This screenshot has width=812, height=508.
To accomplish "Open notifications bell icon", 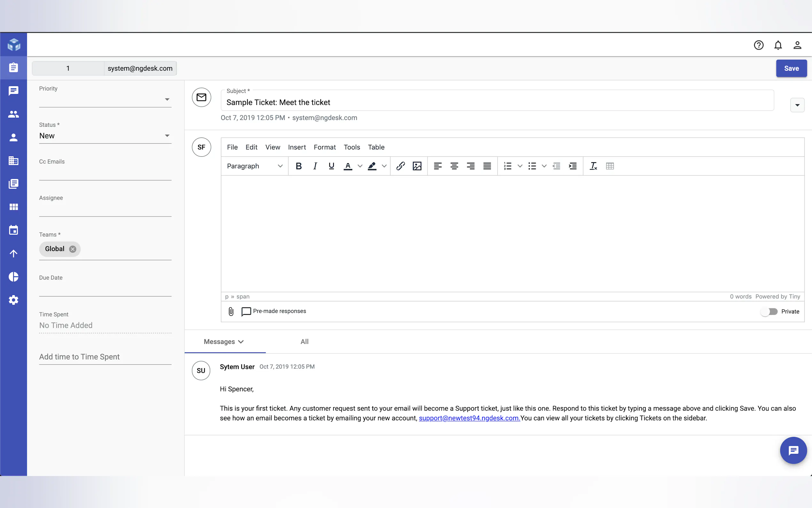I will click(778, 45).
